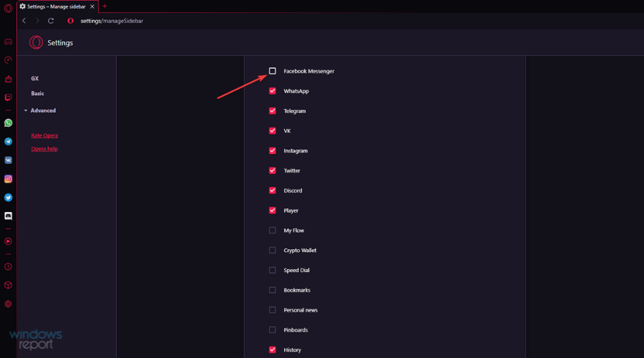Enable the Crypto Wallet checkbox

tap(273, 251)
